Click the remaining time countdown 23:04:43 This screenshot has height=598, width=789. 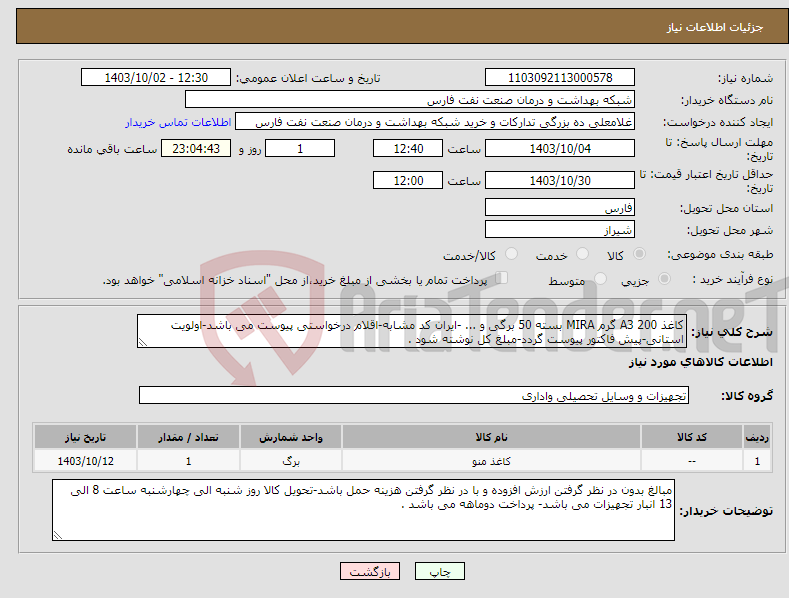click(196, 148)
